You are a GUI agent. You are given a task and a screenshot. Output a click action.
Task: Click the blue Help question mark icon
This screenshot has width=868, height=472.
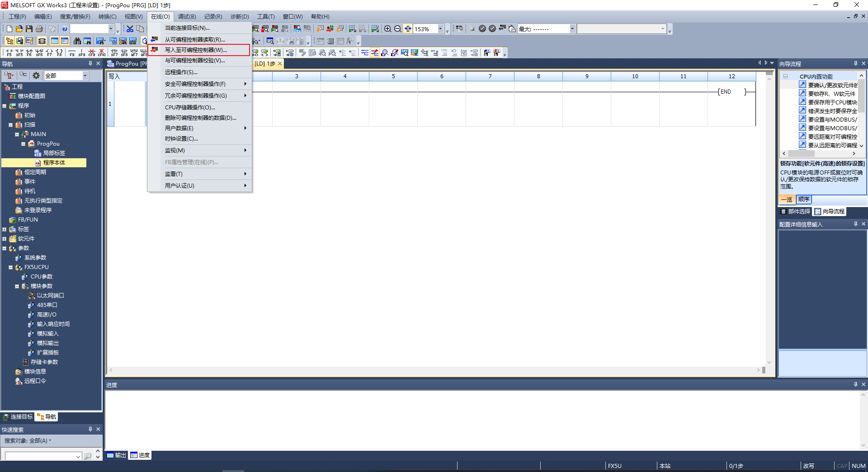(x=65, y=29)
